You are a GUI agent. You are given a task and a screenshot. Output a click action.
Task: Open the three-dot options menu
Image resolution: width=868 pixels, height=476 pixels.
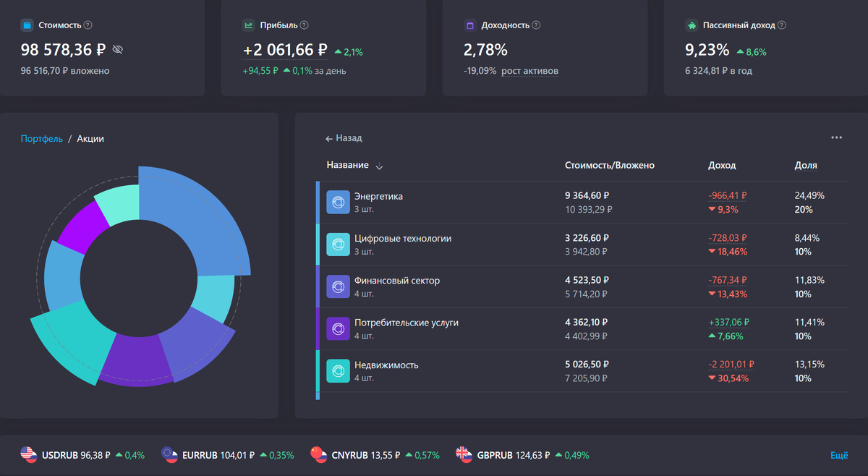[x=837, y=137]
